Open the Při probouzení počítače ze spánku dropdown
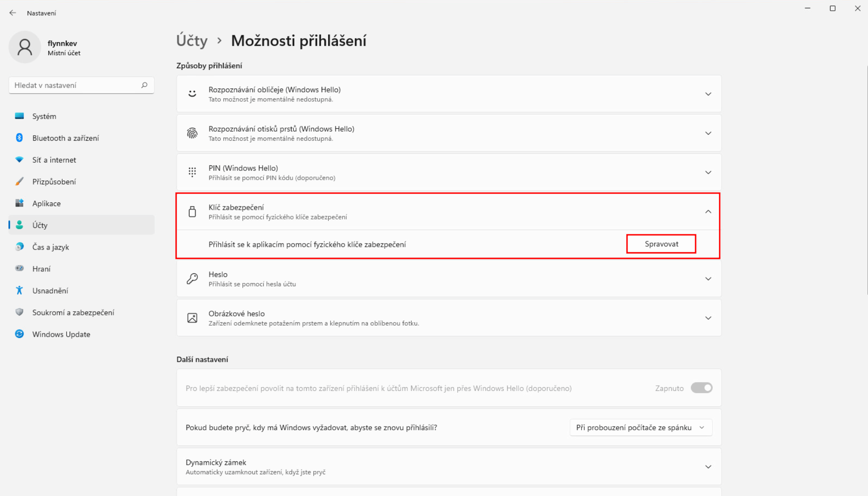This screenshot has width=868, height=496. click(640, 427)
